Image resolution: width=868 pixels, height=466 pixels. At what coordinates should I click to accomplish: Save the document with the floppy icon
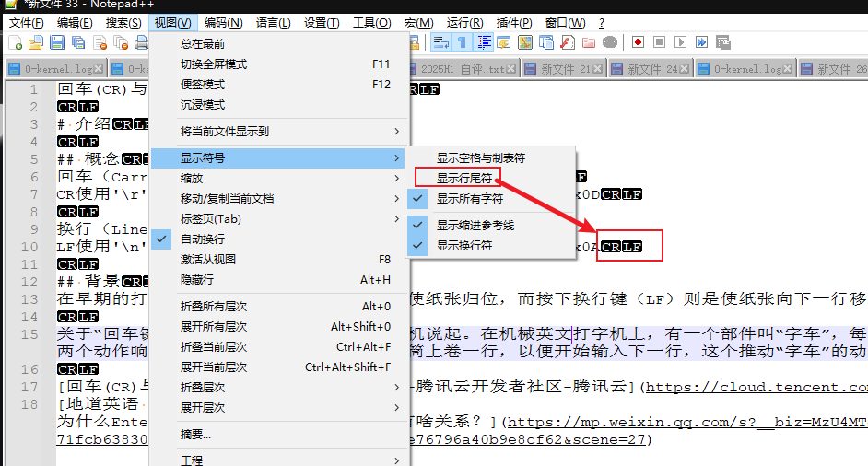click(x=57, y=42)
